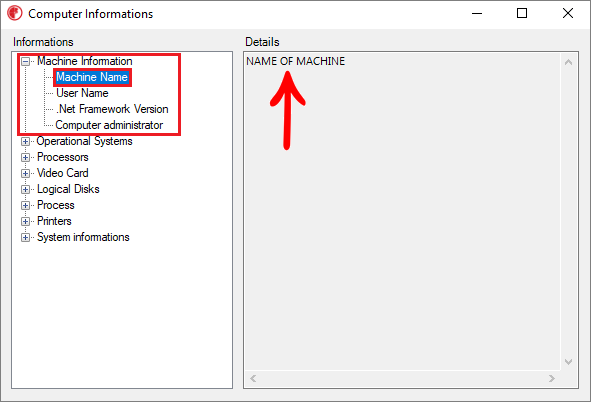Click the red app icon in title bar
This screenshot has width=591, height=402.
[x=15, y=13]
